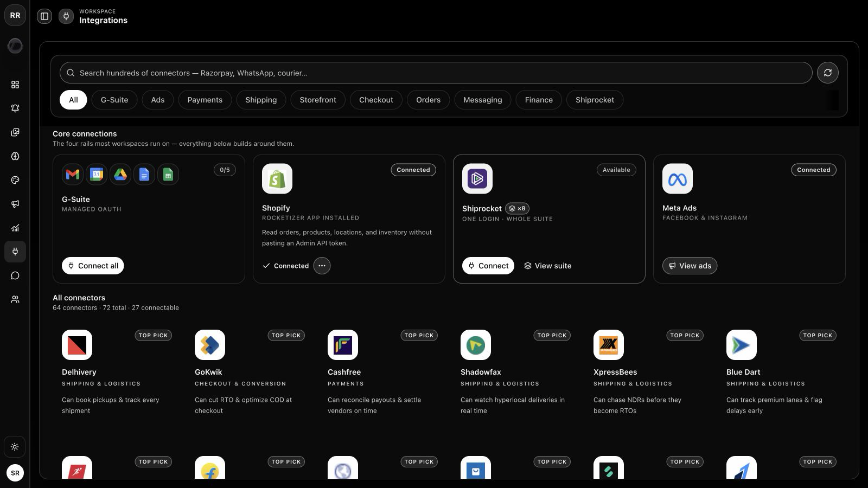
Task: Click the Delhivery TOP PICK badge
Action: point(154,336)
